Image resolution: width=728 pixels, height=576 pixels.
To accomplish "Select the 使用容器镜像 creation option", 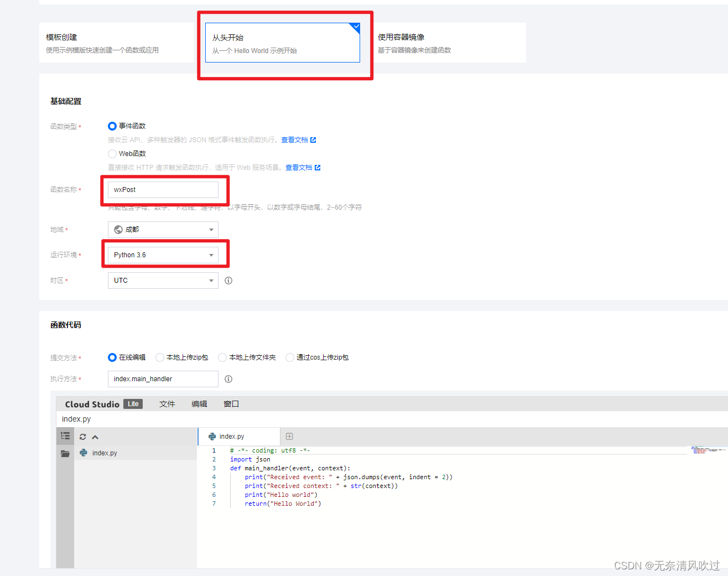I will (x=448, y=43).
